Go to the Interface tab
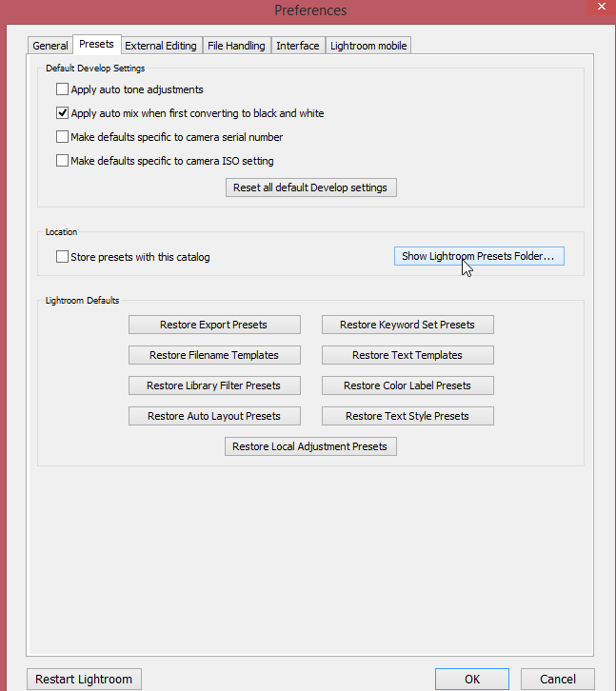 (x=298, y=46)
